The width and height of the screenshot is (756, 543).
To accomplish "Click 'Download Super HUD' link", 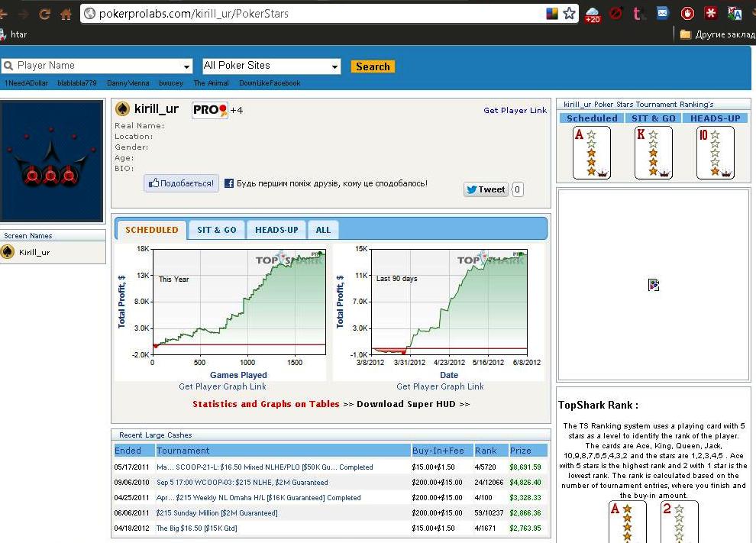I will pyautogui.click(x=406, y=404).
